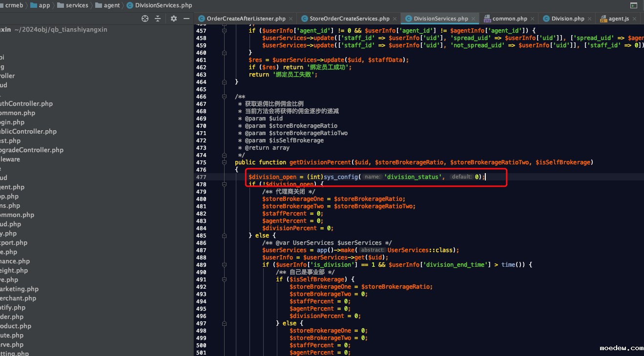Fold the else block at line 485

(224, 236)
